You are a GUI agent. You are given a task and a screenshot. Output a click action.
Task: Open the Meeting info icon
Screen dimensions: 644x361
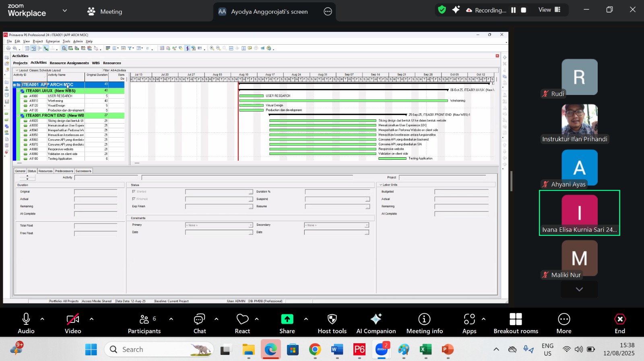(x=424, y=320)
